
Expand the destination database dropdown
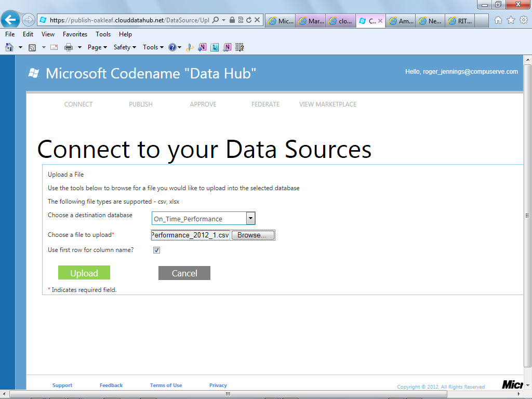[x=250, y=218]
